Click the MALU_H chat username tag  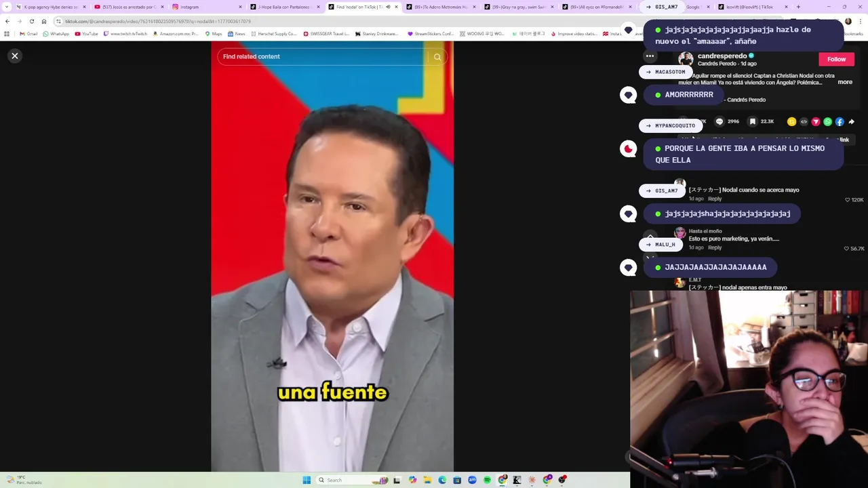660,245
